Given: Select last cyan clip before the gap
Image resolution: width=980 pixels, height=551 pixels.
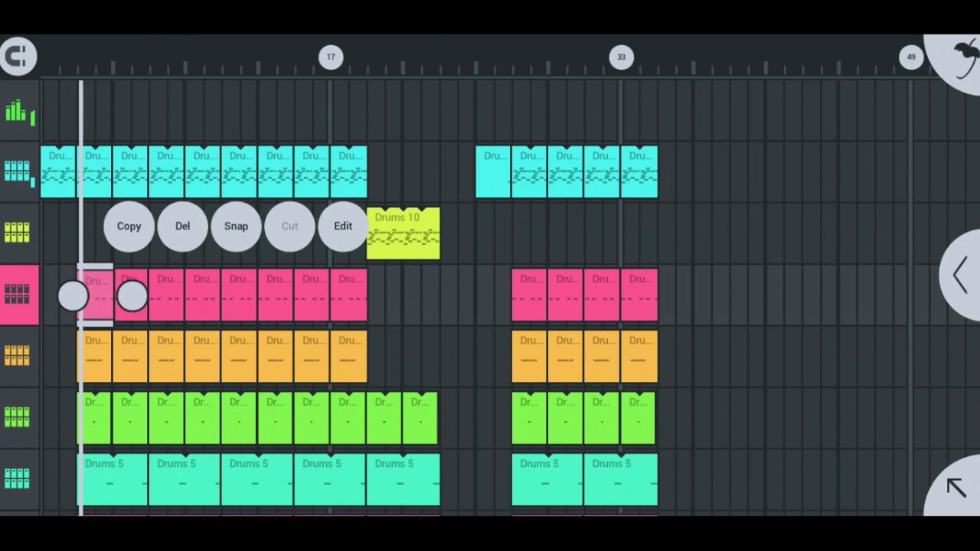Looking at the screenshot, I should (349, 171).
